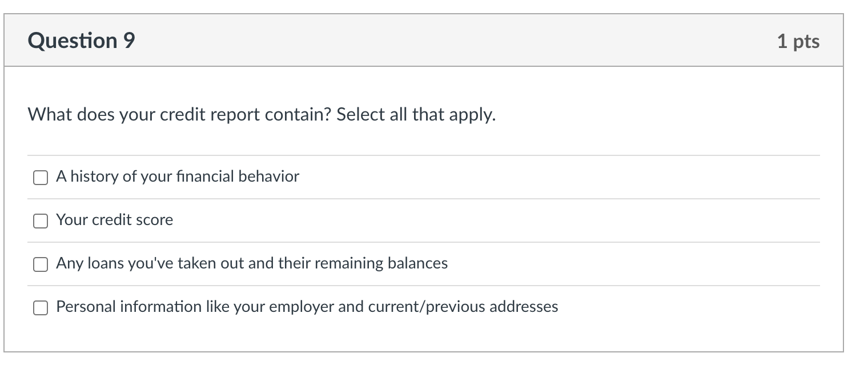Click the employer and addresses answer label
Viewport: 868px width, 377px height.
307,307
